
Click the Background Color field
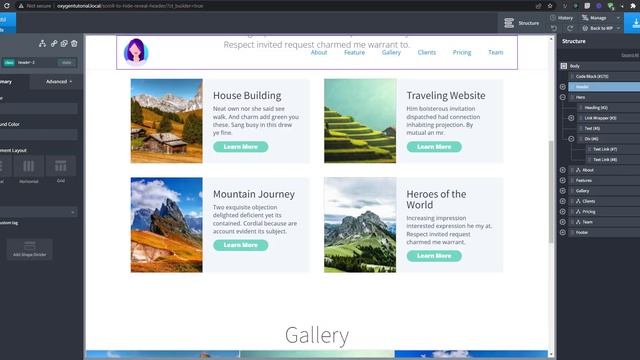pos(38,135)
